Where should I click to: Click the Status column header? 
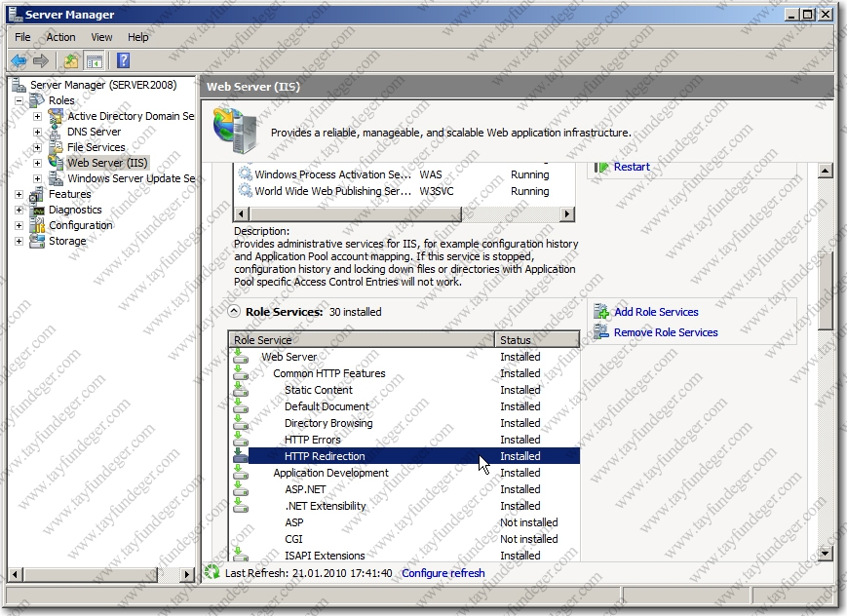(x=537, y=340)
